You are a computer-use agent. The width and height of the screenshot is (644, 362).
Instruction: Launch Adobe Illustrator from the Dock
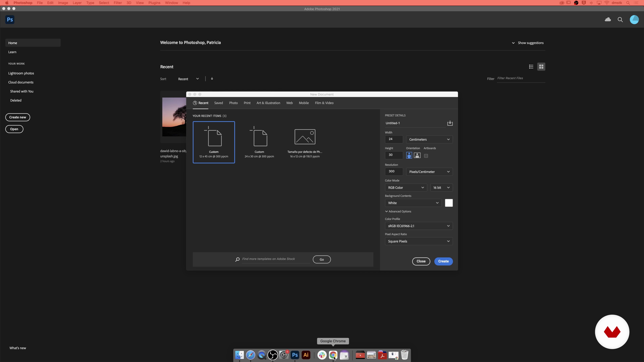coord(306,355)
